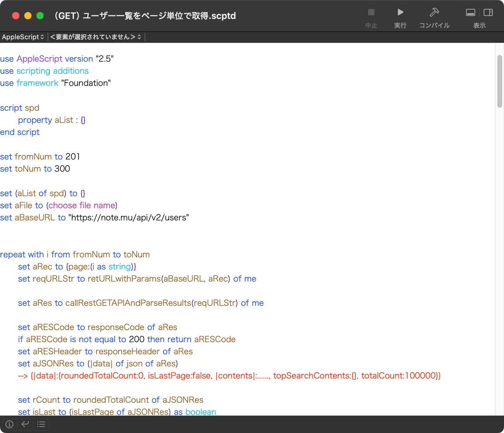Viewport: 504px width, 433px height.
Task: Show the log via the list icon
Action: click(41, 424)
